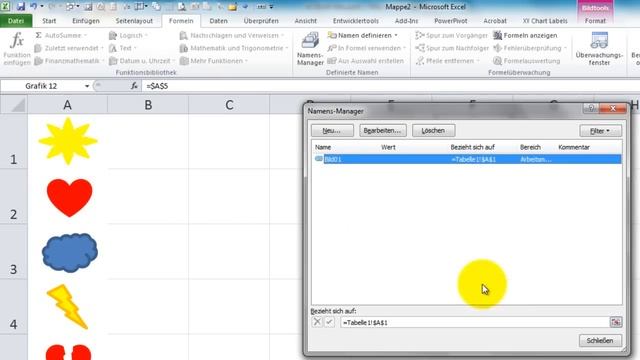Click Fehlerüberprüfung icon
The height and width of the screenshot is (360, 640).
point(498,48)
